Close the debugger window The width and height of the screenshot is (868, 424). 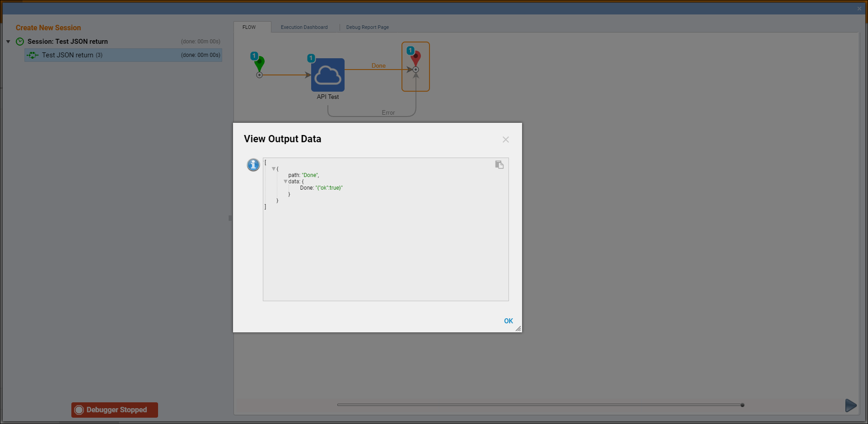click(859, 9)
